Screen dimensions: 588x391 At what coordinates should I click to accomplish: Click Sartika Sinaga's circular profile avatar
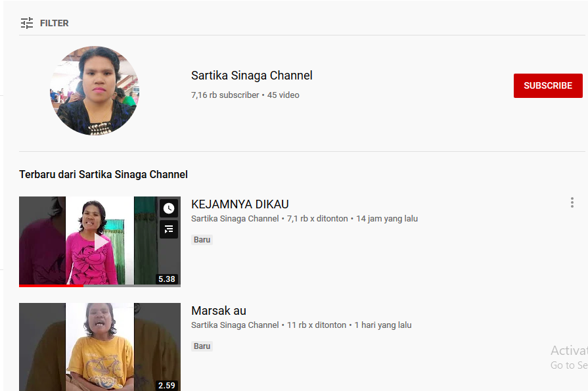(x=95, y=91)
